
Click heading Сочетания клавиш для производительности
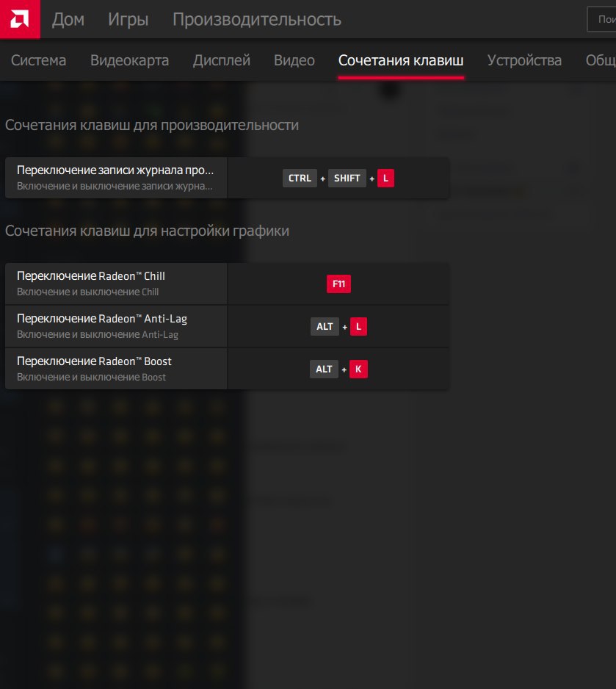click(x=152, y=125)
